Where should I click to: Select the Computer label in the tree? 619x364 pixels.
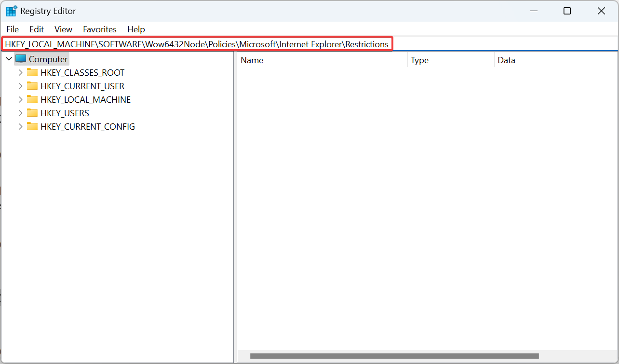pos(48,59)
